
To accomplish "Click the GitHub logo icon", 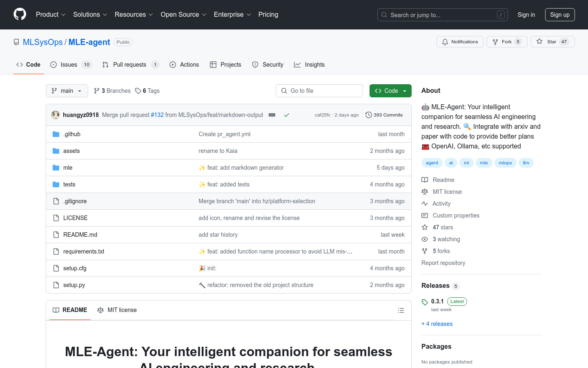I will pos(20,14).
